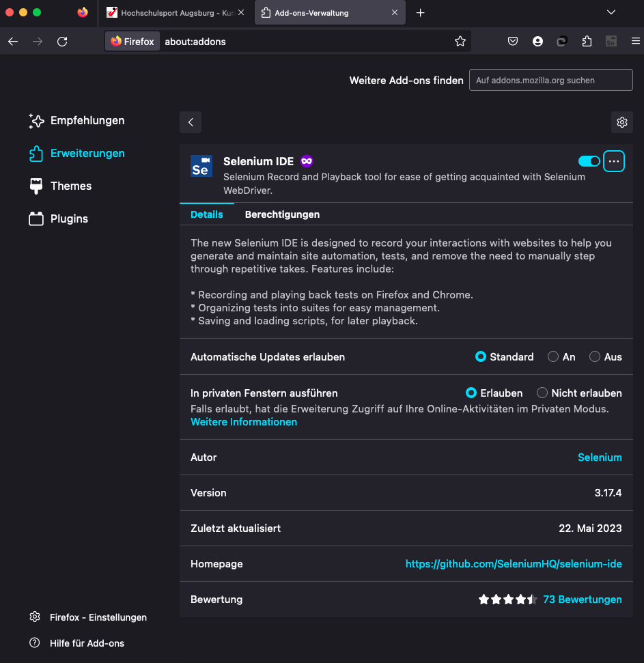Screen dimensions: 644x663
Task: Focus the addons.mozilla.org search field
Action: pyautogui.click(x=551, y=81)
